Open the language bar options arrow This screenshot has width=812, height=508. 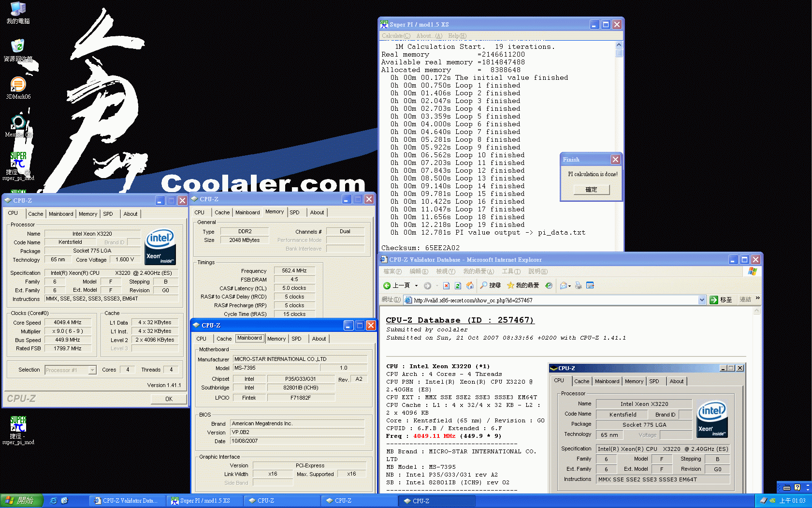pyautogui.click(x=807, y=490)
